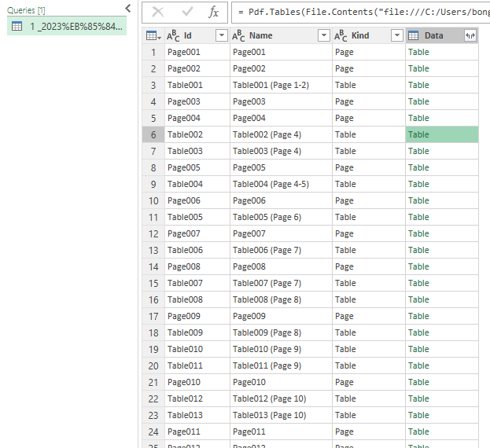
Task: Click the Kind cell in the Table013 row
Action: click(369, 415)
